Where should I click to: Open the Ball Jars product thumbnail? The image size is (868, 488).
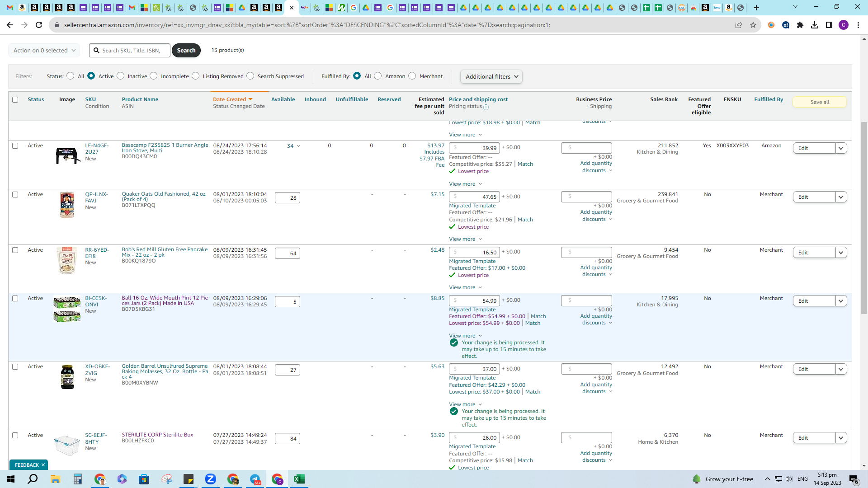tap(67, 310)
